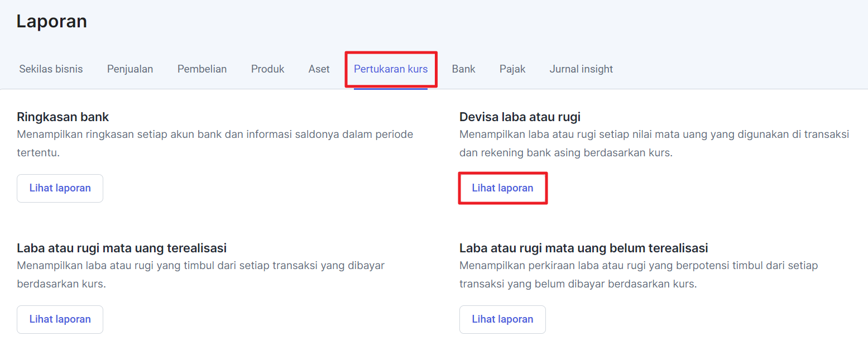Go to the Produk tab
Screen dimensions: 868x350
pos(267,69)
